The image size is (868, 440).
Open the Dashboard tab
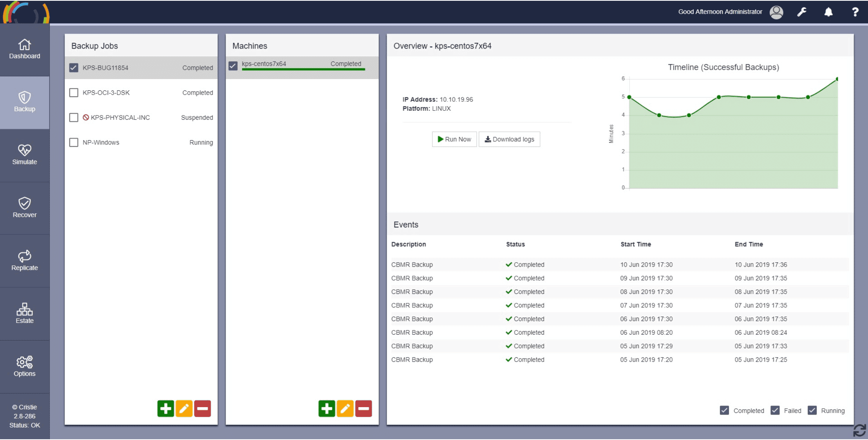24,50
